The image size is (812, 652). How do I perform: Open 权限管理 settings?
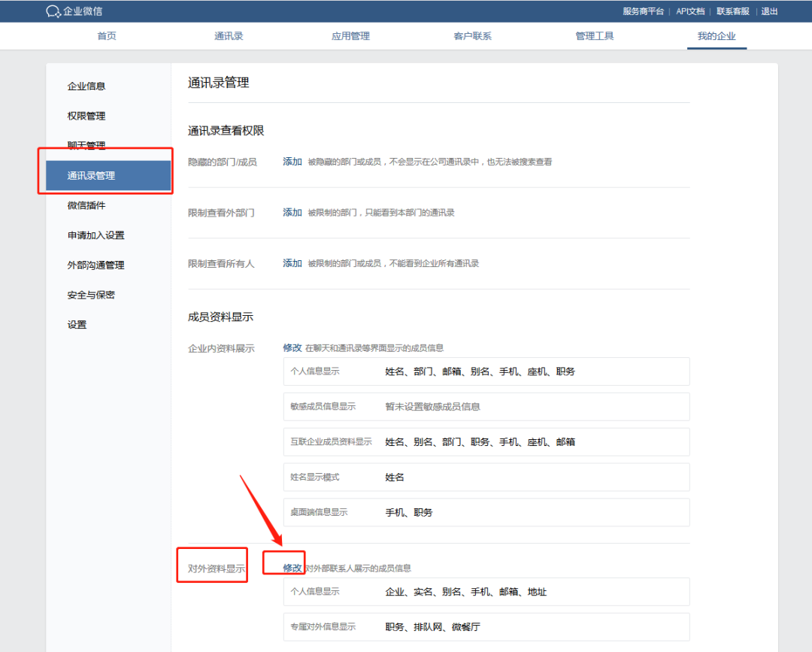(85, 116)
